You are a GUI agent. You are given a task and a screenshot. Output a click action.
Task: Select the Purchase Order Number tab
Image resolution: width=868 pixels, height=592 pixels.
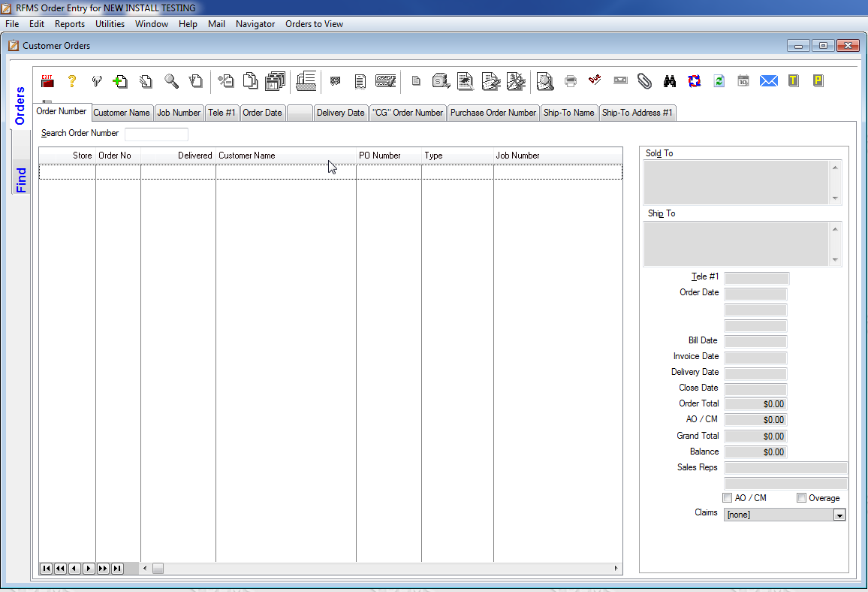(x=493, y=112)
